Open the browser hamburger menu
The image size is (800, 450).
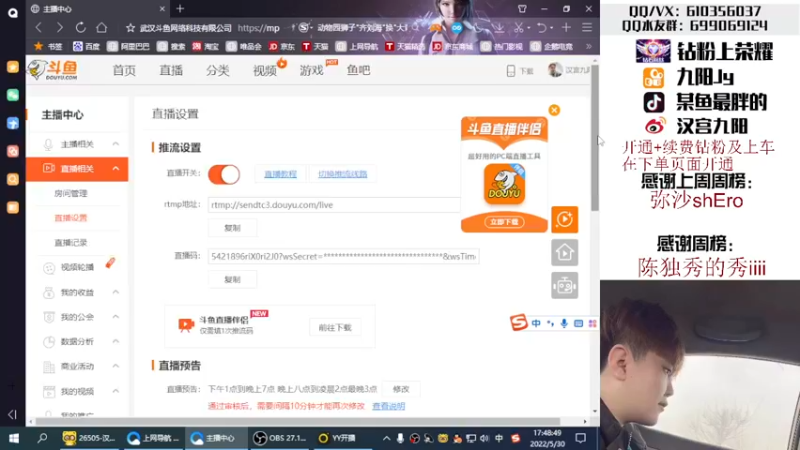coord(587,28)
